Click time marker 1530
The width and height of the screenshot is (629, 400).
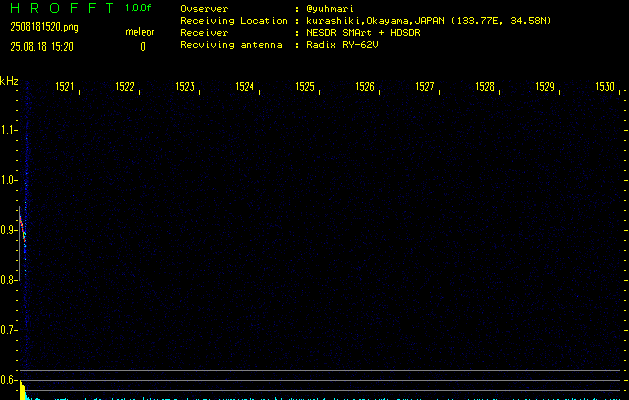pyautogui.click(x=605, y=87)
